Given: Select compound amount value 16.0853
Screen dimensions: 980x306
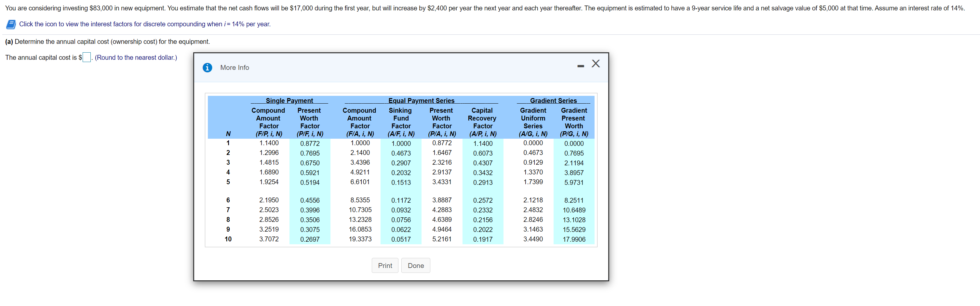Looking at the screenshot, I should click(x=360, y=230).
